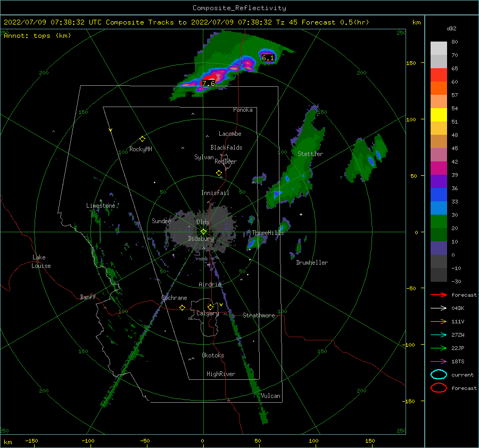Click the 'Annot: tops (km)' label

37,36
